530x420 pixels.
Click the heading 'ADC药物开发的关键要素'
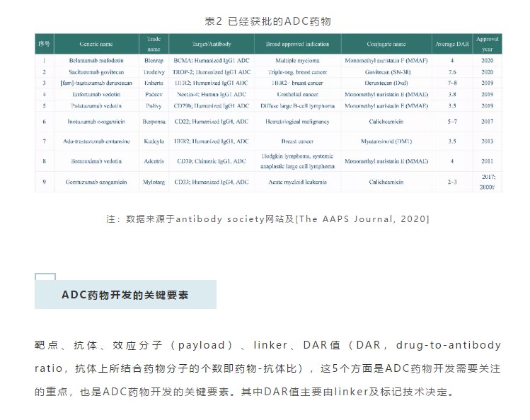[x=125, y=295]
